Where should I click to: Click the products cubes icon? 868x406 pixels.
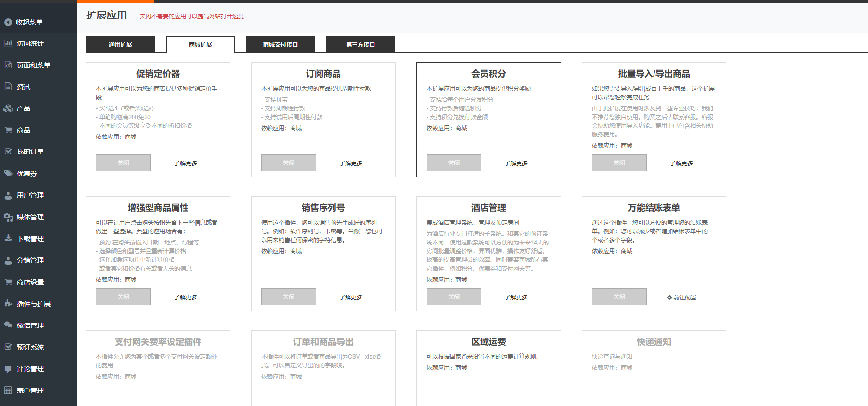[x=8, y=108]
